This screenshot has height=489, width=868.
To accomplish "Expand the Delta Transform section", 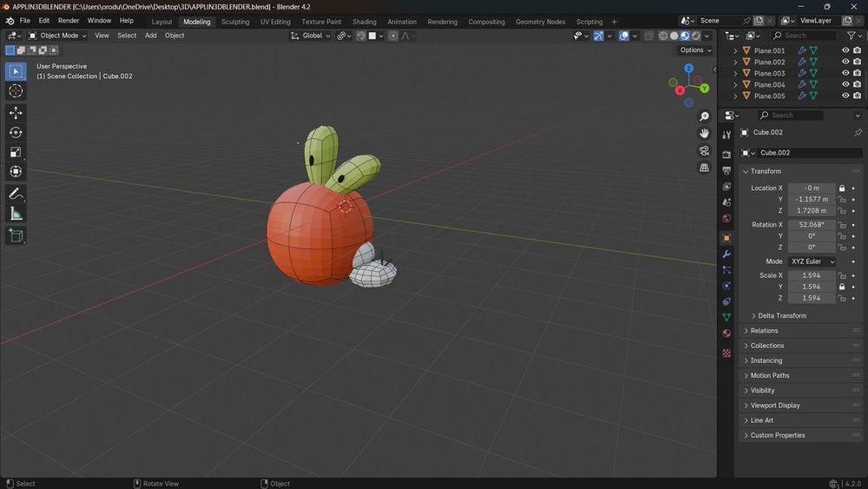I will click(781, 316).
